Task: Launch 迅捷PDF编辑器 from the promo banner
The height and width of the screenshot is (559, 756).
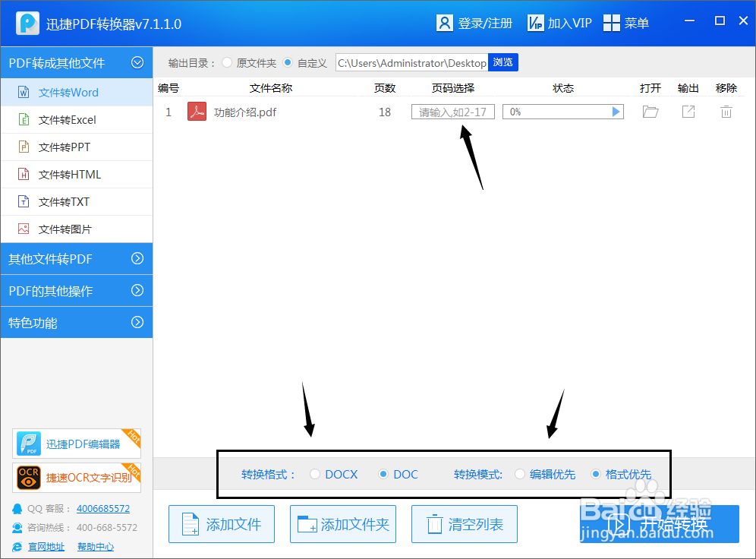Action: coord(76,443)
